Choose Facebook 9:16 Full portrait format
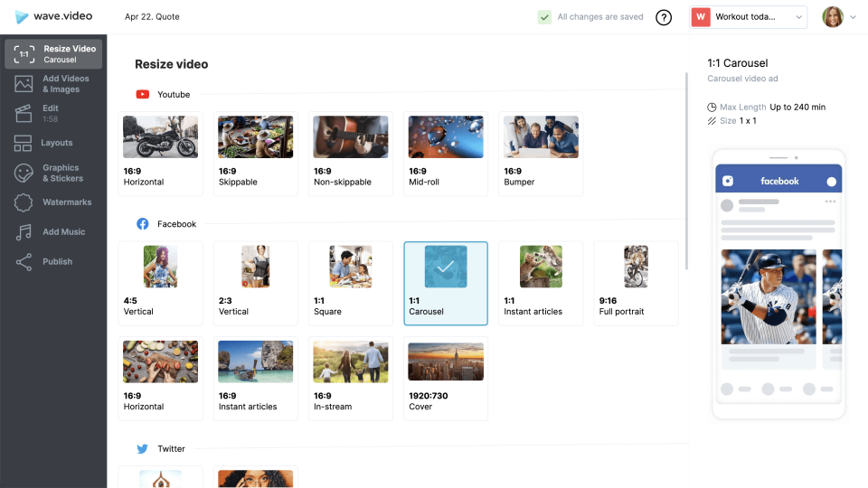This screenshot has width=868, height=488. tap(636, 283)
